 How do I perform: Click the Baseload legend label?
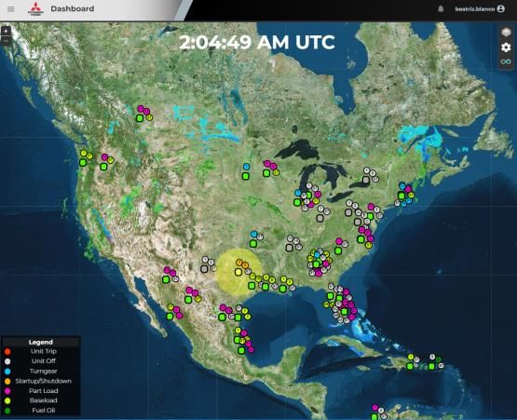coord(44,400)
